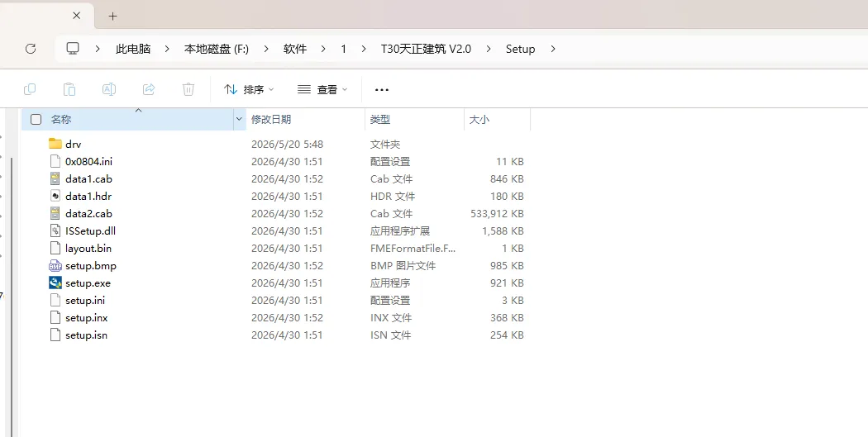Click the Rename toolbar icon
Viewport: 868px width, 437px height.
[x=109, y=89]
